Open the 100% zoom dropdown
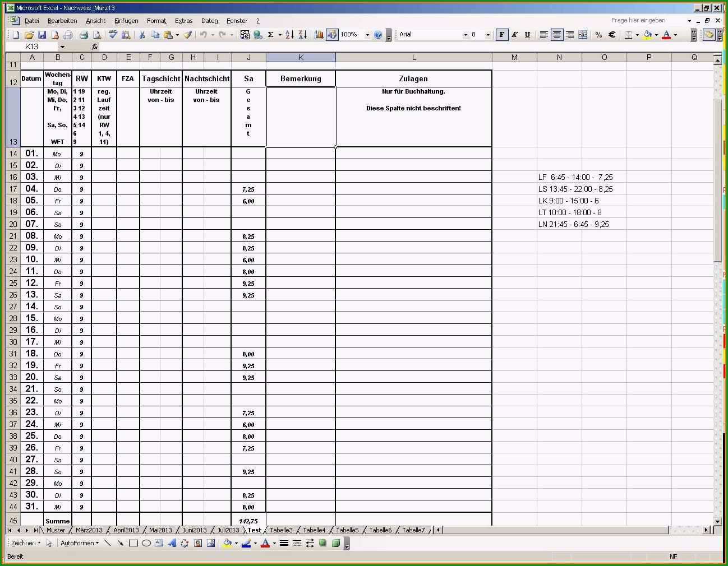This screenshot has width=728, height=566. pos(367,35)
